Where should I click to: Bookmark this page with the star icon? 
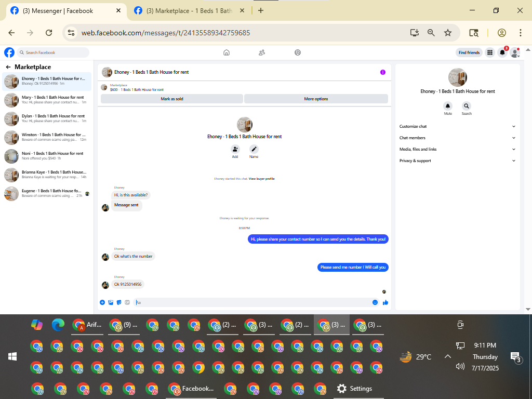pos(448,33)
